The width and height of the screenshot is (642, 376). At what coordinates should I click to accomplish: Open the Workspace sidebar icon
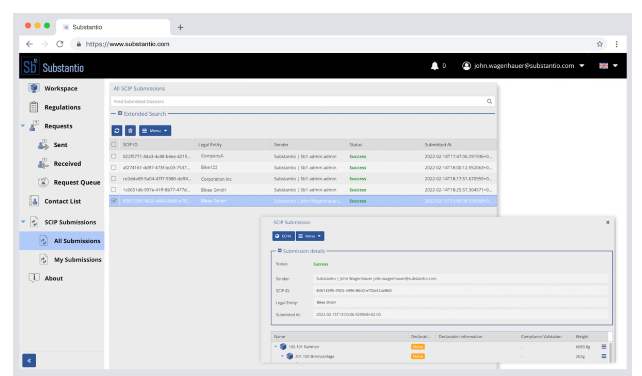(34, 88)
